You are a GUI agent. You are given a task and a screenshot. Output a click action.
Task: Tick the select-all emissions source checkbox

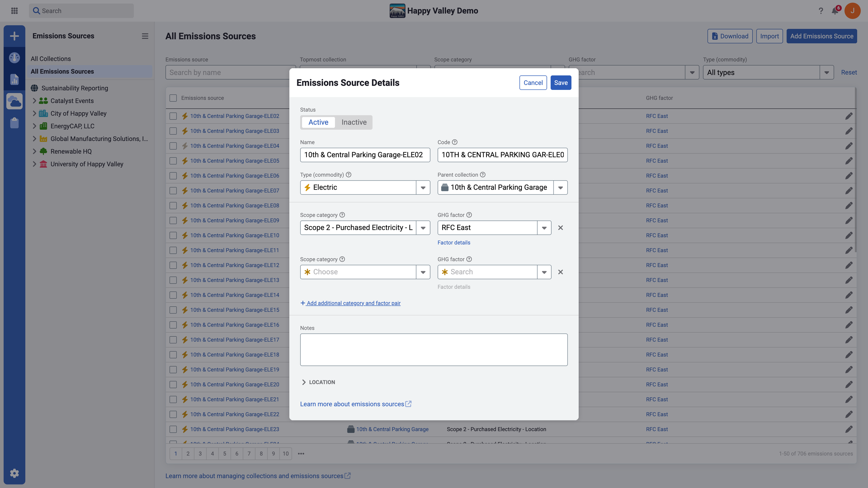(173, 98)
